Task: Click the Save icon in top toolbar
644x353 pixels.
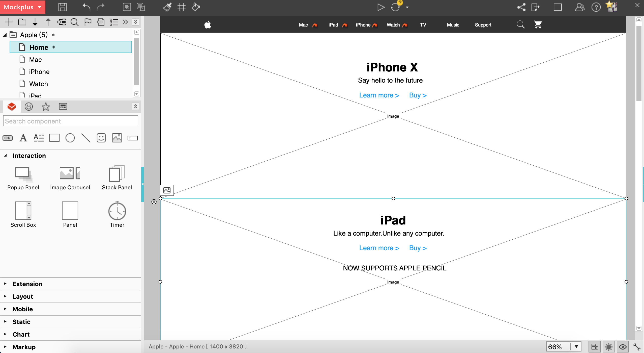Action: [62, 7]
